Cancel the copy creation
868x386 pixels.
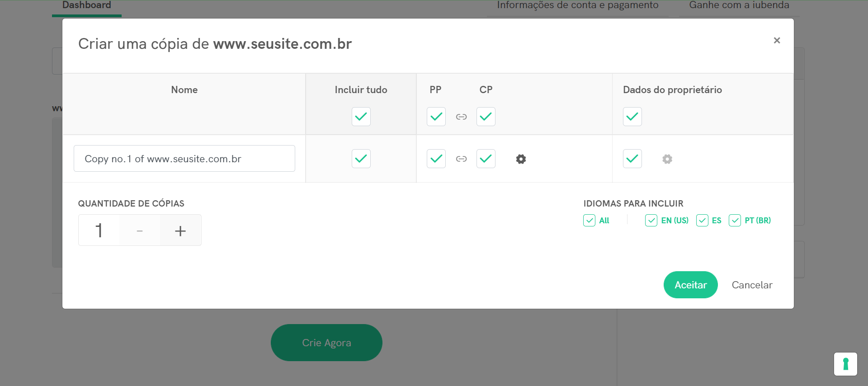tap(752, 285)
